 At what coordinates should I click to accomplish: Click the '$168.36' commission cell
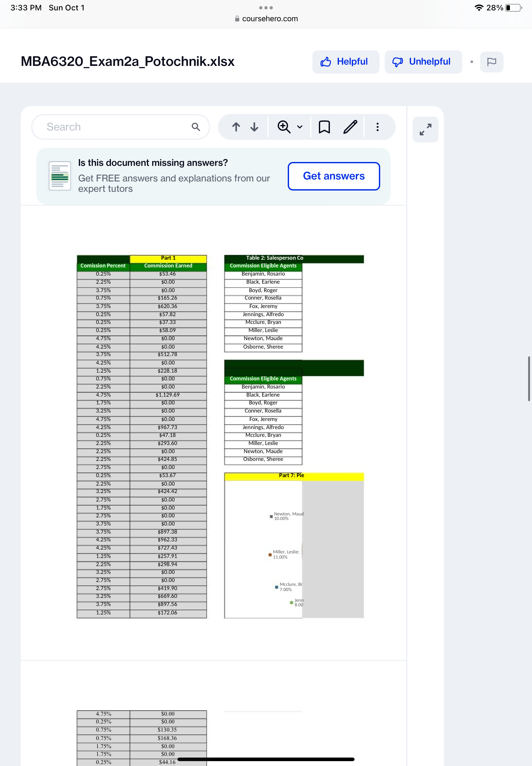[x=168, y=738]
